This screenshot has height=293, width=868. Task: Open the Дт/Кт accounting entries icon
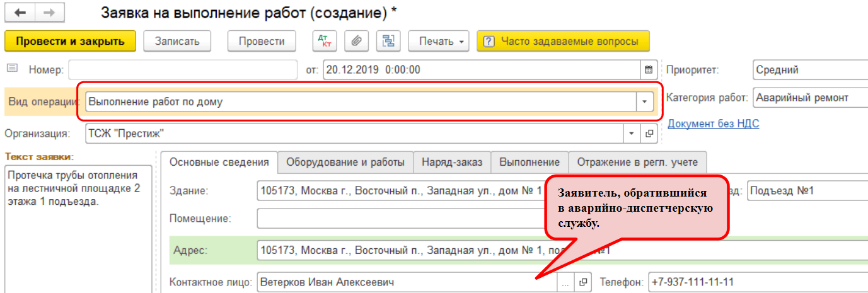(x=325, y=42)
